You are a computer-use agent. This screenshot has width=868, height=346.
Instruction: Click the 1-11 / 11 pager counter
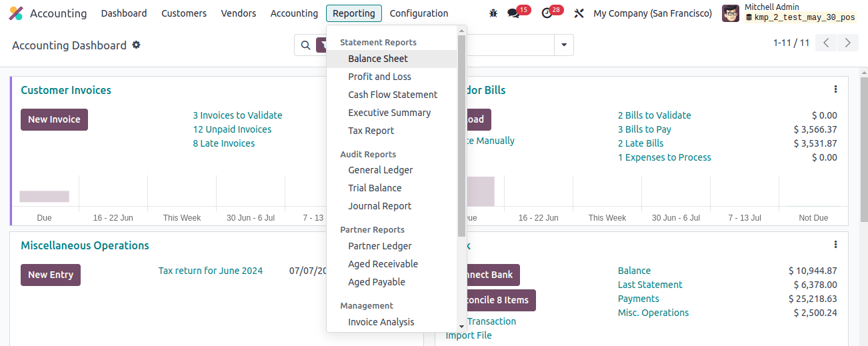[791, 43]
